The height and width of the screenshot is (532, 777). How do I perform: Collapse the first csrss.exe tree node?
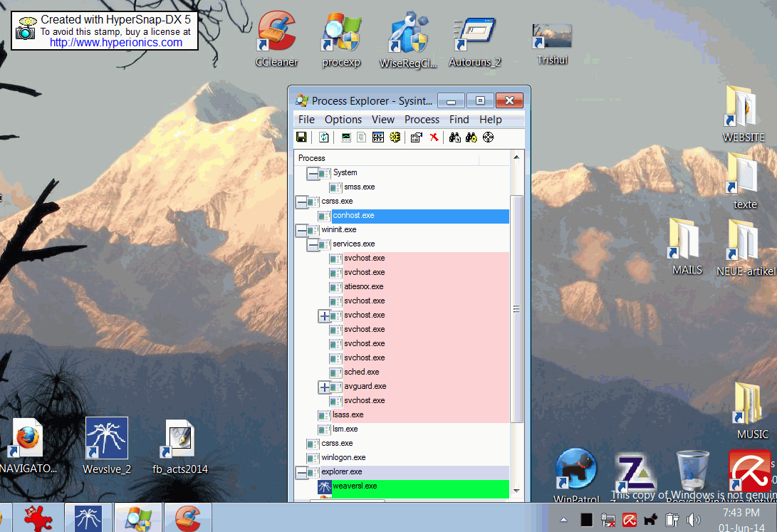tap(301, 202)
